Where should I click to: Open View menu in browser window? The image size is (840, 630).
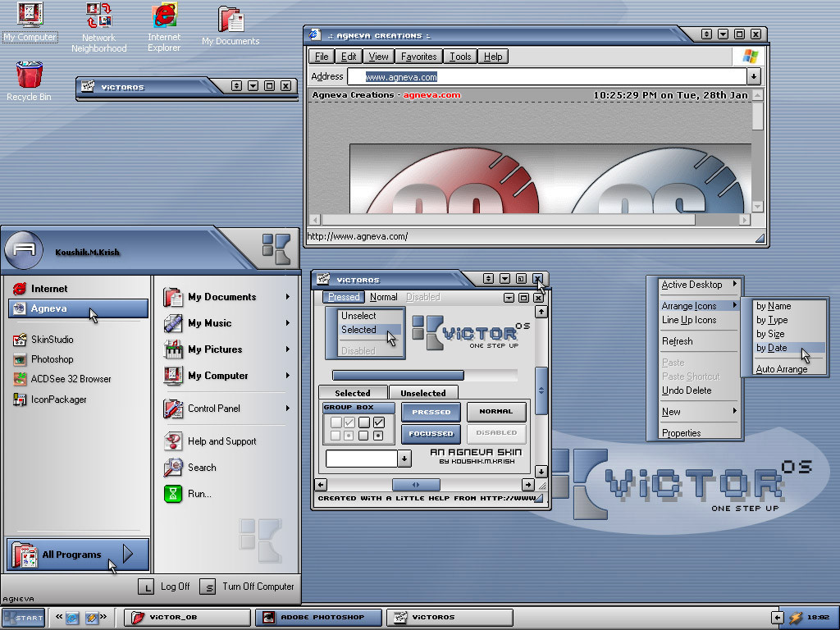pos(378,57)
